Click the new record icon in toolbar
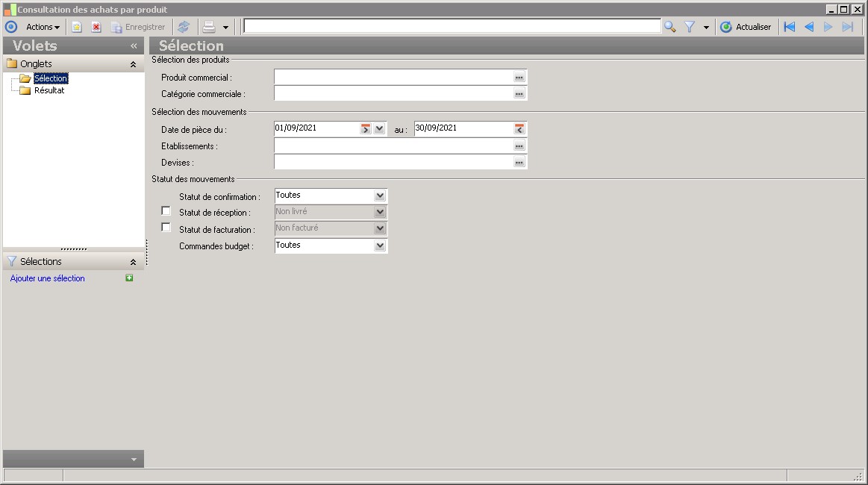The height and width of the screenshot is (485, 868). [x=77, y=27]
